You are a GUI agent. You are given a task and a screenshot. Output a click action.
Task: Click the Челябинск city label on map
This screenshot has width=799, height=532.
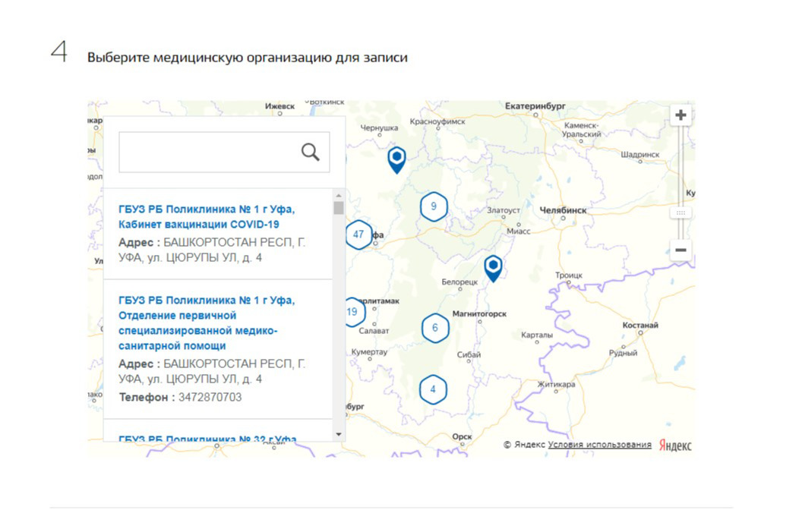tap(563, 210)
